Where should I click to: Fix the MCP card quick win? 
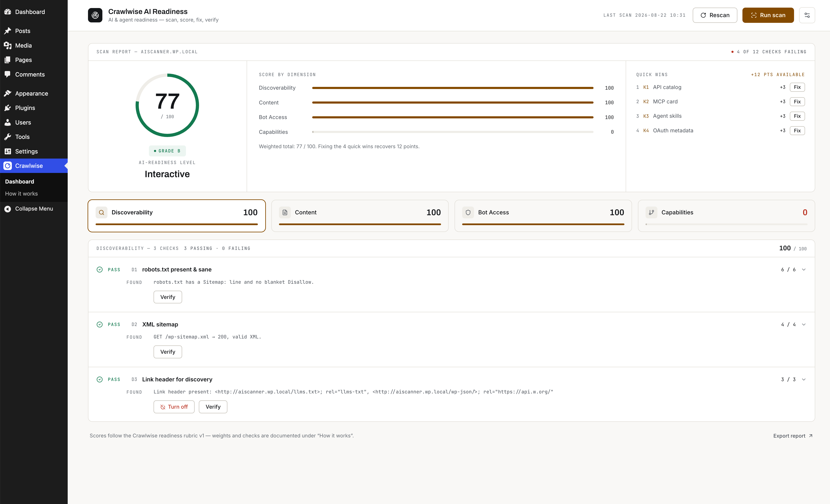point(797,102)
